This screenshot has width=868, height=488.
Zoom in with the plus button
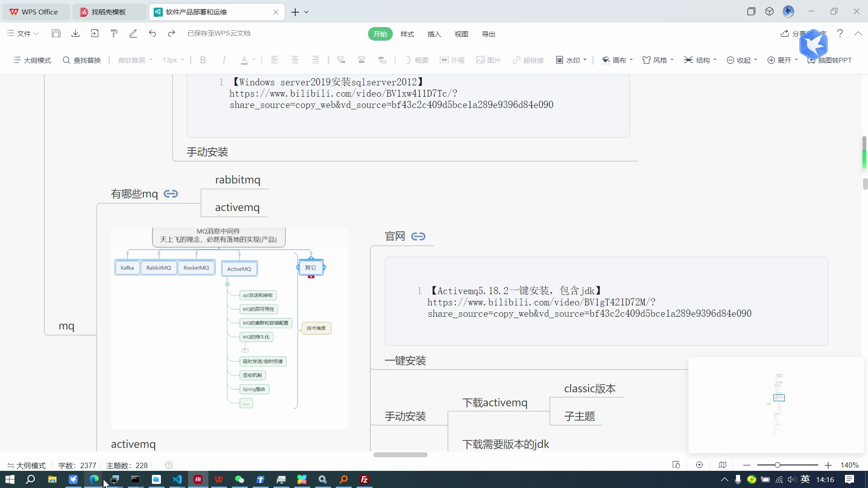828,465
